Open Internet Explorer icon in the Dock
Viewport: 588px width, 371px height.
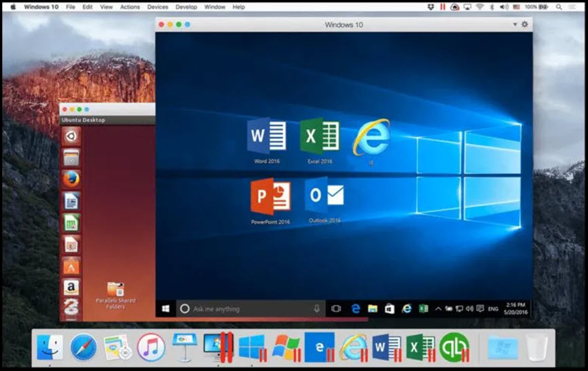pyautogui.click(x=354, y=347)
